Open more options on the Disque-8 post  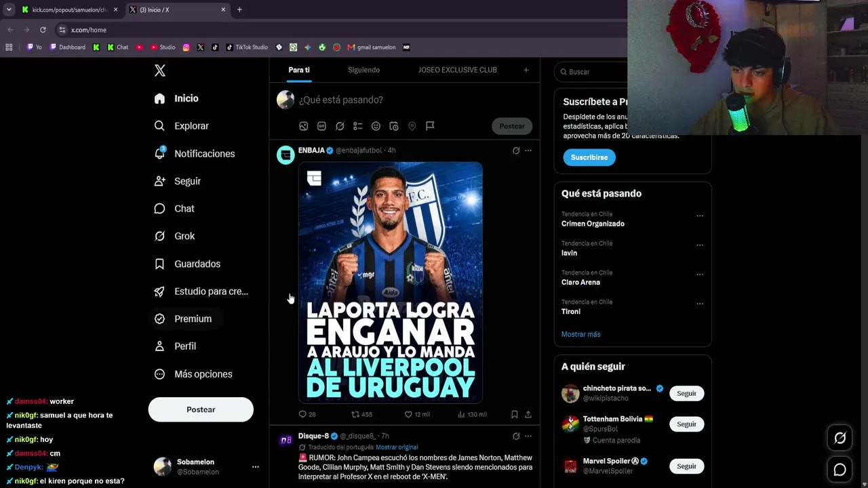[528, 436]
